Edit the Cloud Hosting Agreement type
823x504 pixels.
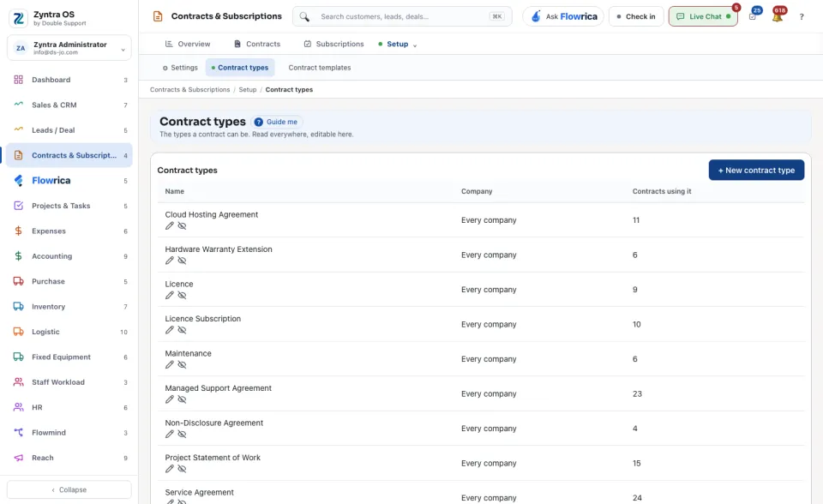point(170,225)
